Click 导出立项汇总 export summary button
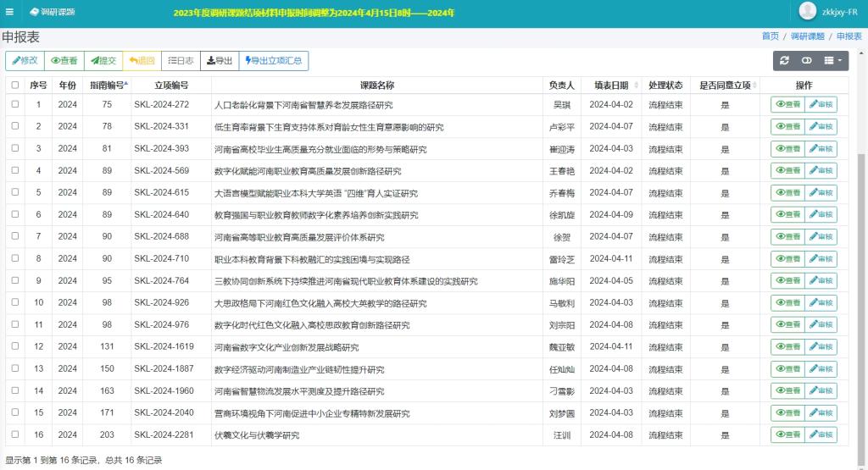This screenshot has height=470, width=868. point(274,61)
